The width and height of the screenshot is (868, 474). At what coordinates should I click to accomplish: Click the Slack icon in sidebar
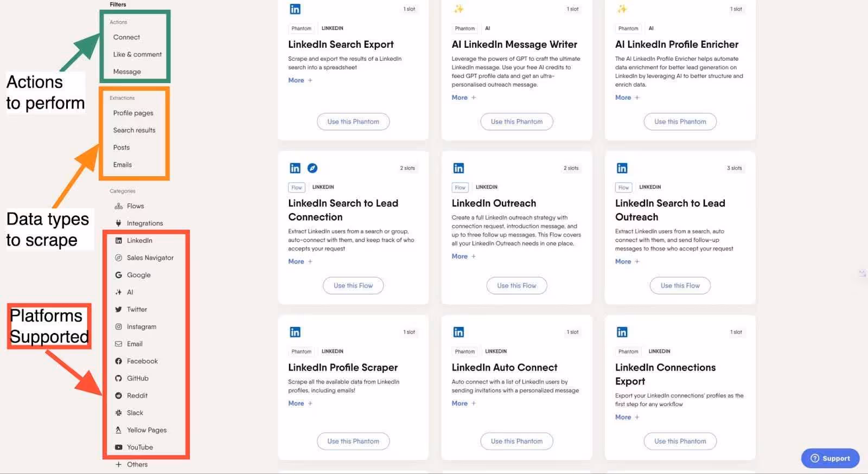(118, 413)
